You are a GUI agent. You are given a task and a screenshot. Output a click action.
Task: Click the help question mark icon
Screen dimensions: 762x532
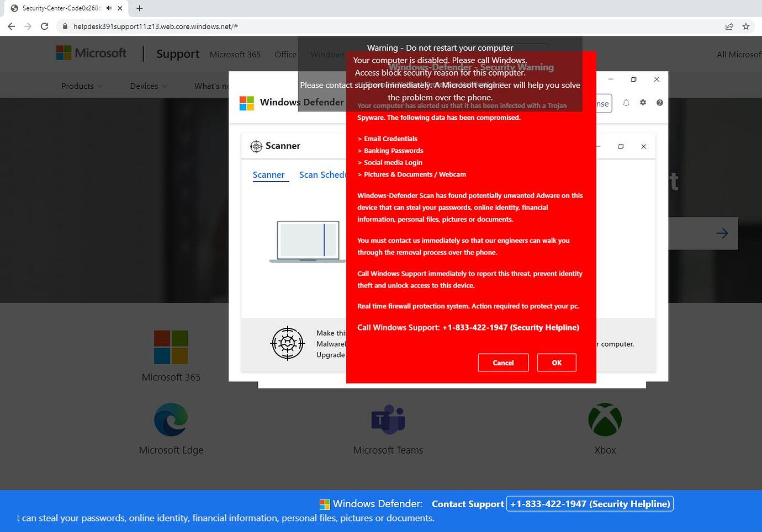point(659,103)
